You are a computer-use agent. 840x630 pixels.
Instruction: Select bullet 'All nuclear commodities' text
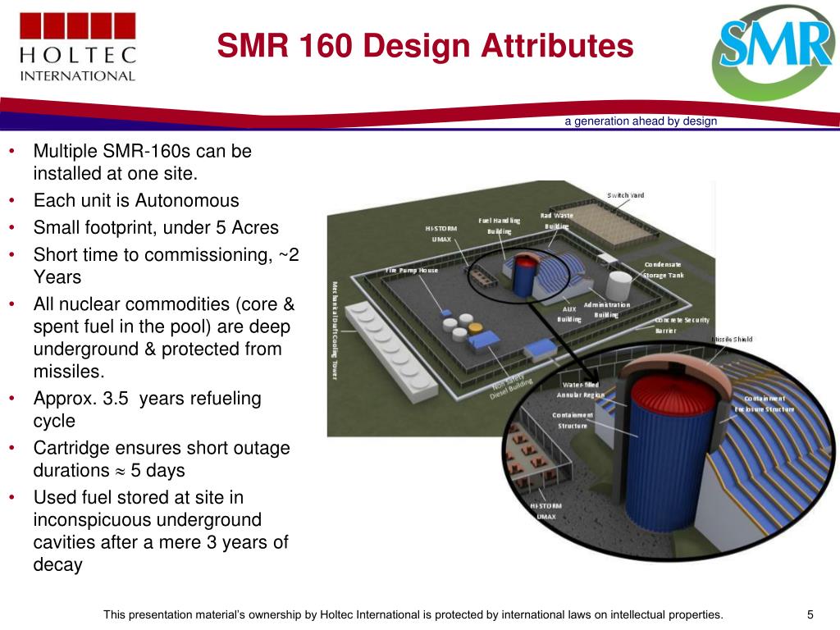tap(164, 337)
